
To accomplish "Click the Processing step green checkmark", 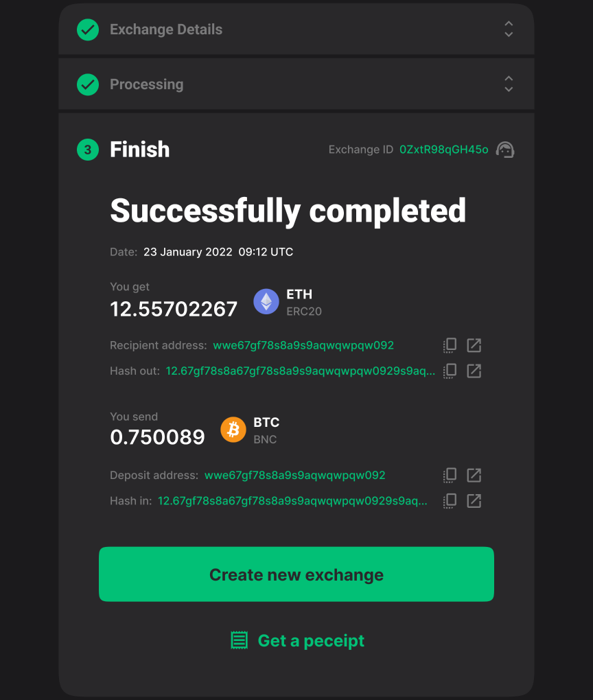I will [x=88, y=84].
